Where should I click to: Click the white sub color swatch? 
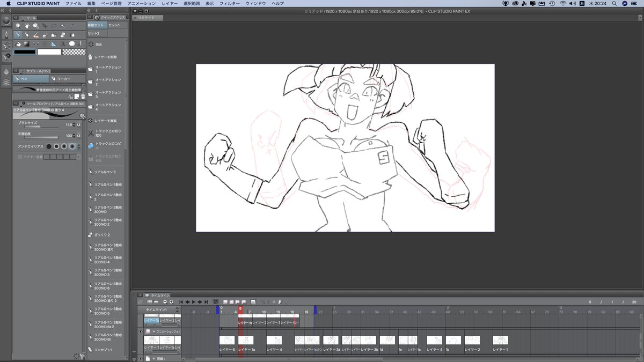(x=49, y=52)
